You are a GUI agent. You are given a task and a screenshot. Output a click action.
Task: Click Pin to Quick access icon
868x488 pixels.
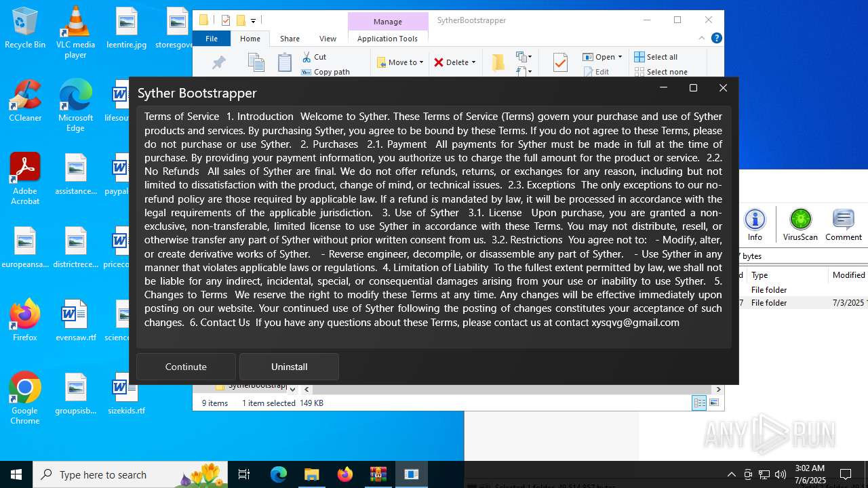[x=218, y=62]
